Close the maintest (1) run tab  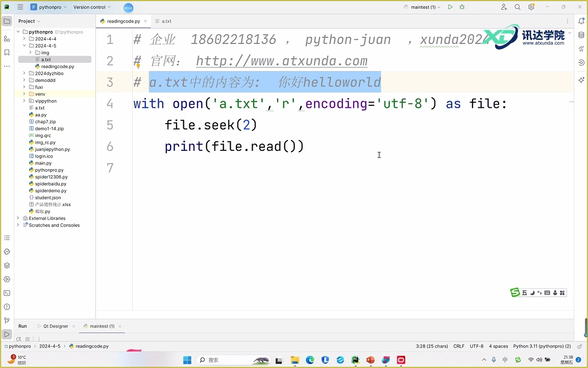click(119, 326)
